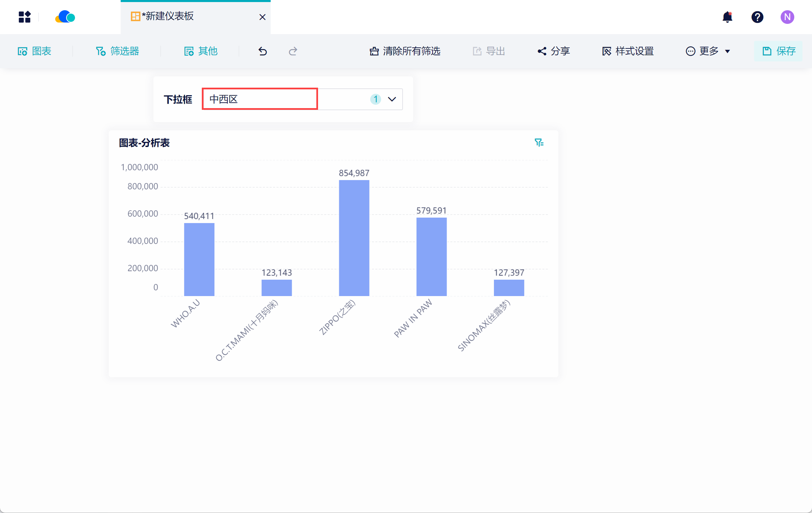812x513 pixels.
Task: Click the 127,397 data label
Action: [509, 273]
